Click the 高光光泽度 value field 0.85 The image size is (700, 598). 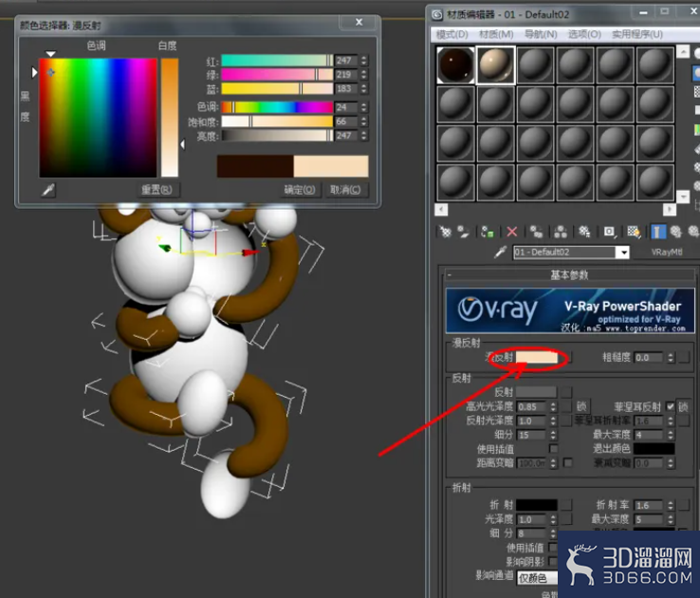point(531,407)
